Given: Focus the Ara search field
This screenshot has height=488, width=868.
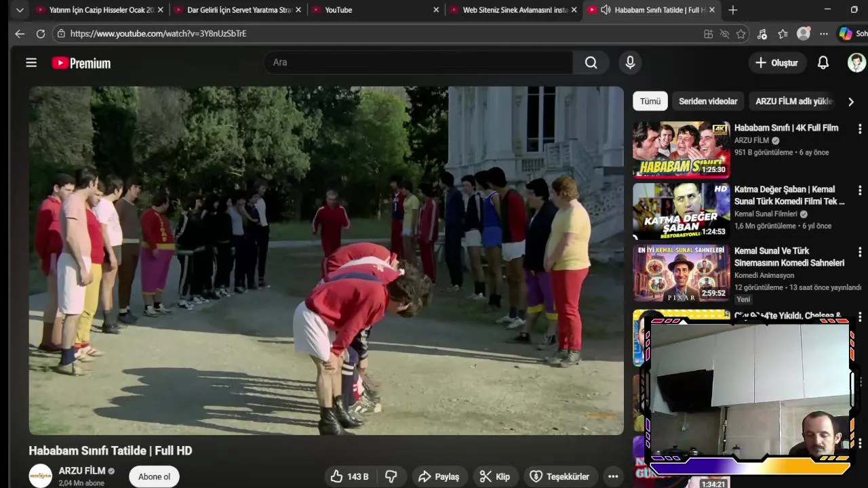Looking at the screenshot, I should (x=418, y=62).
